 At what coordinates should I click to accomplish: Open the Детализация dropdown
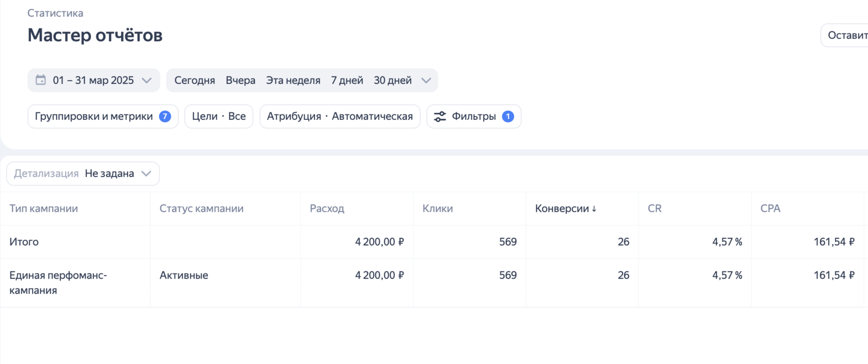pos(83,174)
